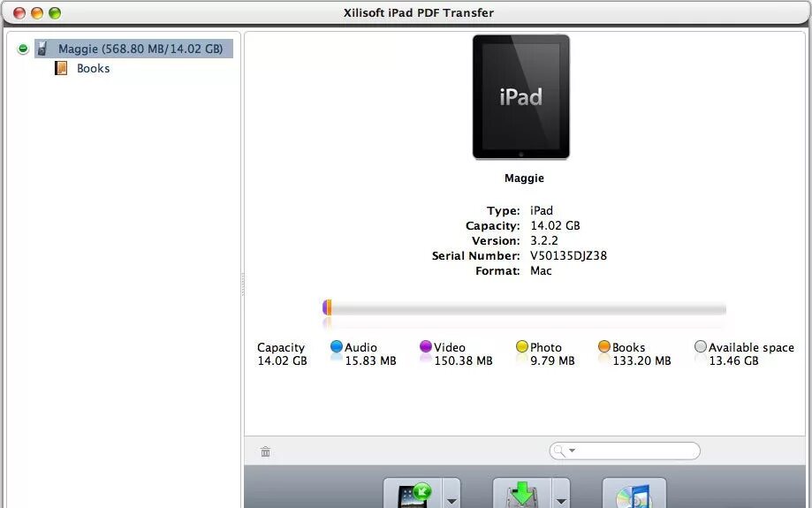The width and height of the screenshot is (812, 508).
Task: Click the Books size 133.20 MB
Action: [642, 361]
